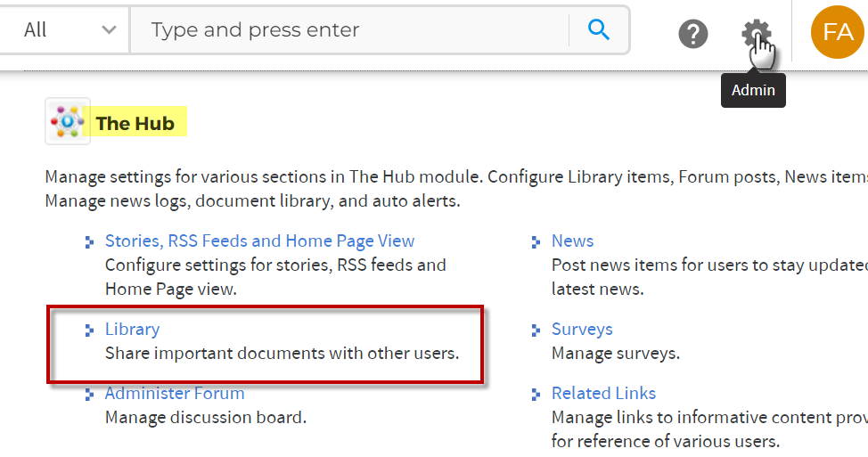Open the Related Links link
This screenshot has height=457, width=868.
click(603, 394)
